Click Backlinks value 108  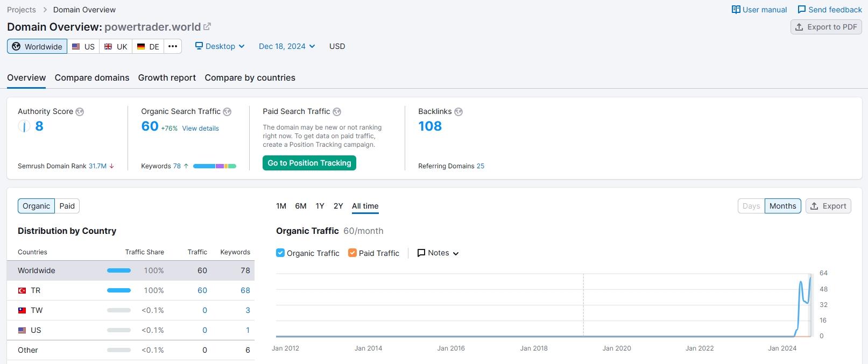[430, 126]
